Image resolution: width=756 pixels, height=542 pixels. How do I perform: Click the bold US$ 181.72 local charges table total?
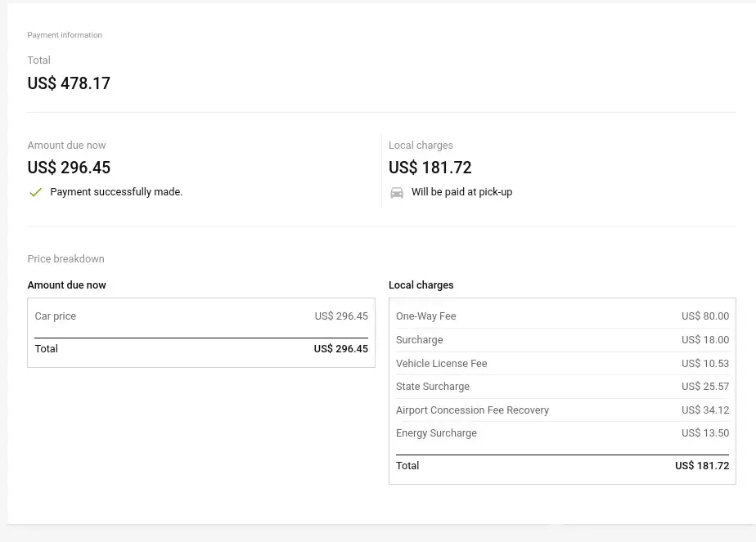tap(701, 466)
